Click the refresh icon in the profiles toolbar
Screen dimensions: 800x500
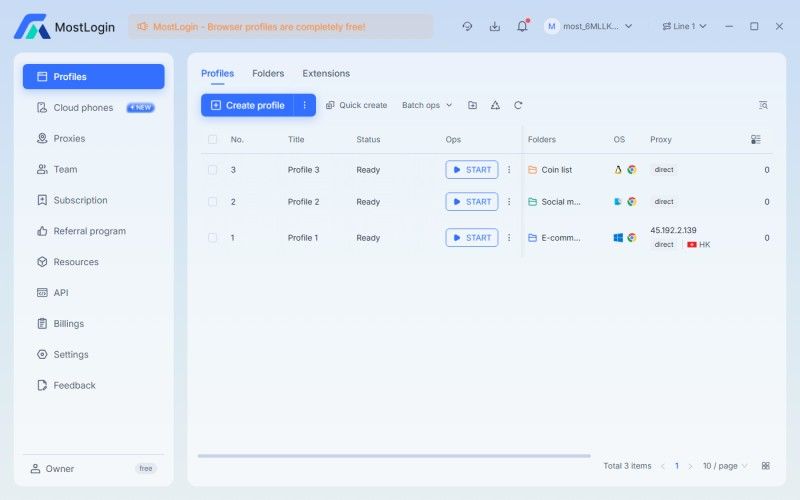(x=518, y=105)
